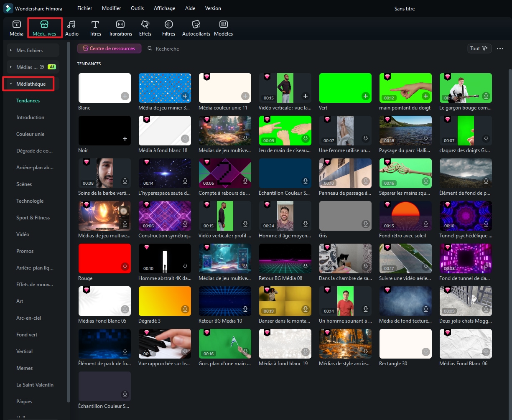The height and width of the screenshot is (420, 512).
Task: Download Média à fond blanc 18
Action: [x=185, y=139]
